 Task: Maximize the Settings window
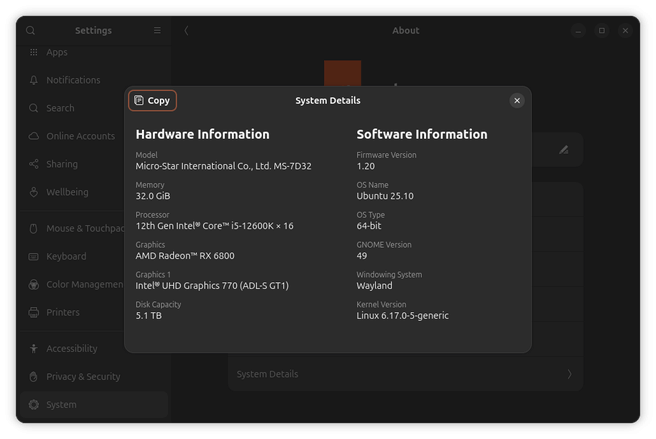602,31
